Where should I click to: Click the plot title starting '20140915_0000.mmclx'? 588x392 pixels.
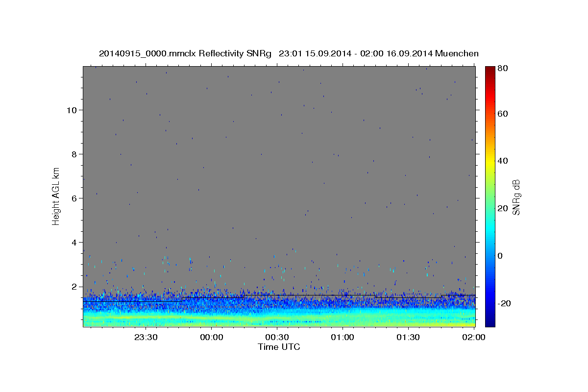[x=289, y=54]
